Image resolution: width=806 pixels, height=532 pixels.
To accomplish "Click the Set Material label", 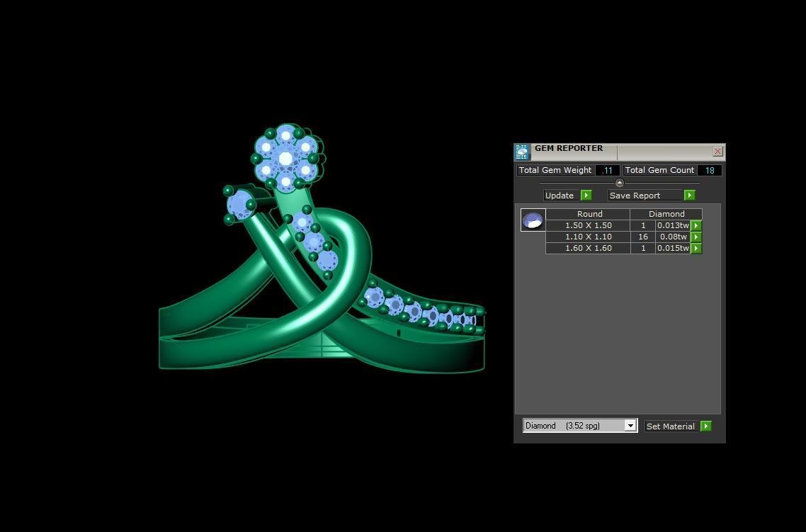I will point(670,426).
